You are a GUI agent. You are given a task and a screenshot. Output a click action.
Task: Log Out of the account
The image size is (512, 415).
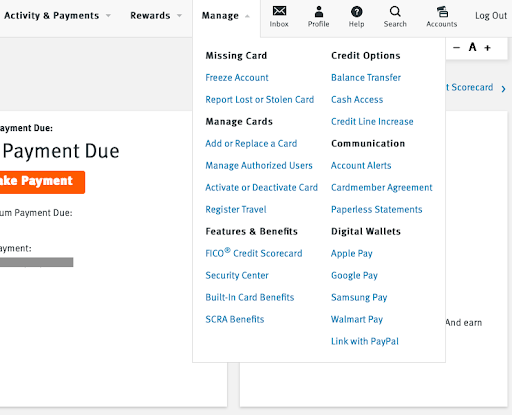pyautogui.click(x=491, y=16)
